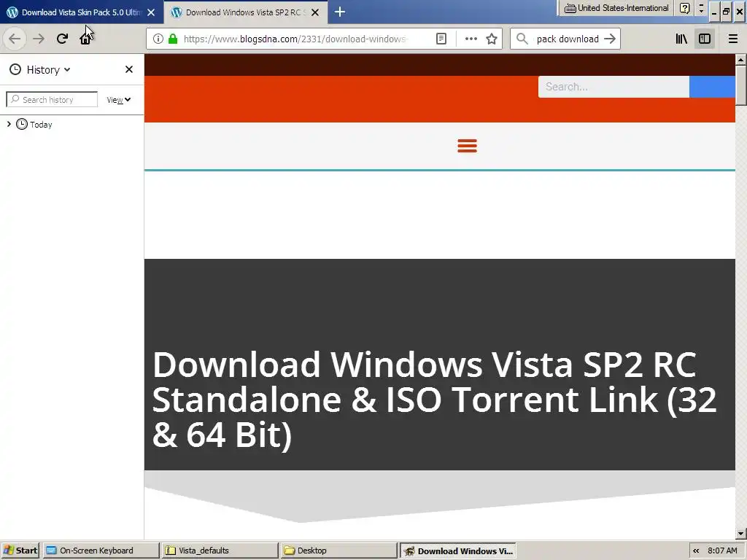Image resolution: width=747 pixels, height=560 pixels.
Task: Reload the current page
Action: click(x=62, y=39)
